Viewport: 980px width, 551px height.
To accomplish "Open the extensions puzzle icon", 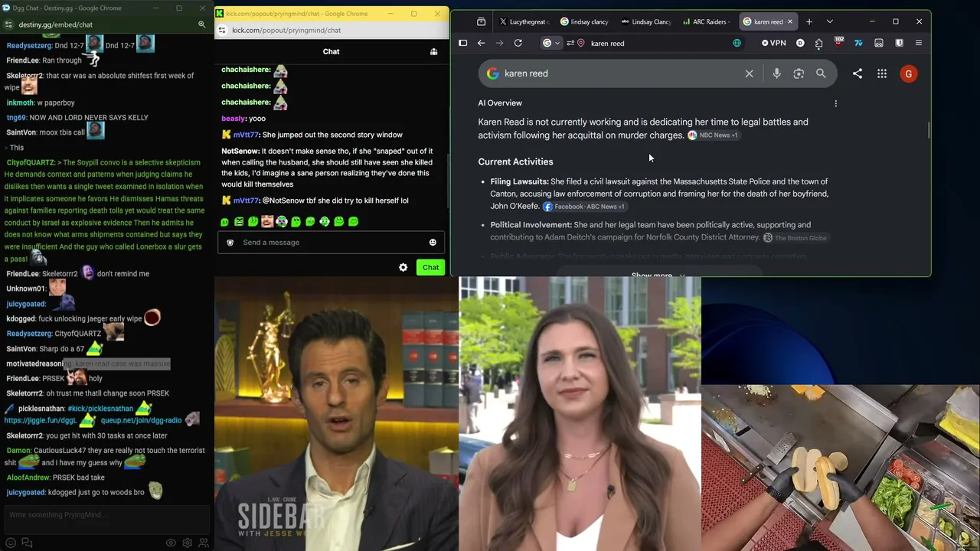I will 819,44.
